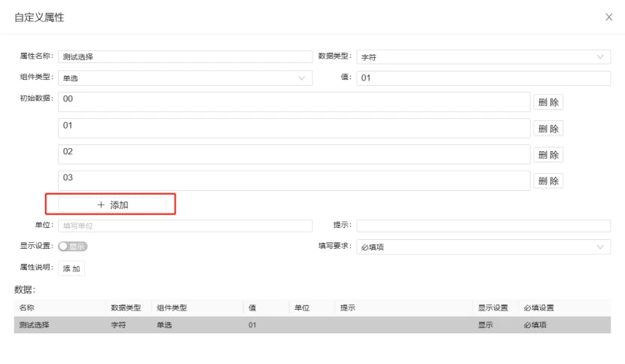Delete the initial data row 01

click(548, 129)
